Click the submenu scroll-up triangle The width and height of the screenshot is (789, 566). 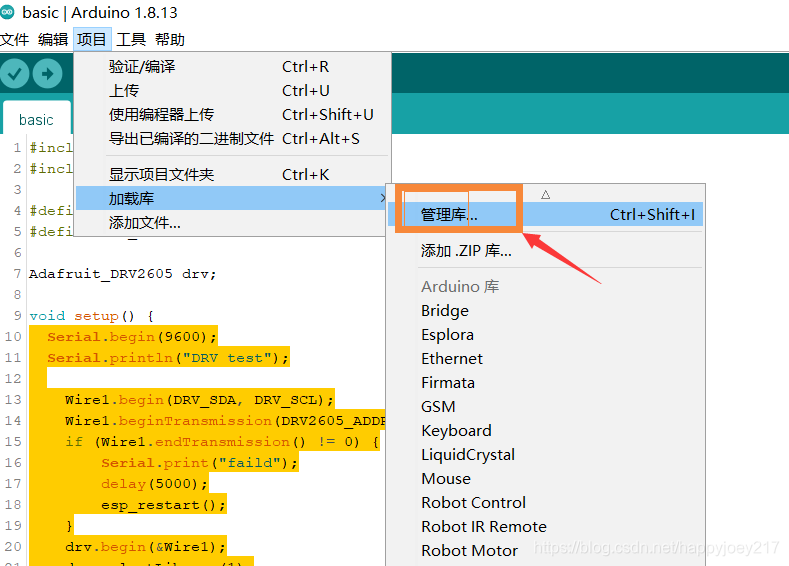[545, 194]
